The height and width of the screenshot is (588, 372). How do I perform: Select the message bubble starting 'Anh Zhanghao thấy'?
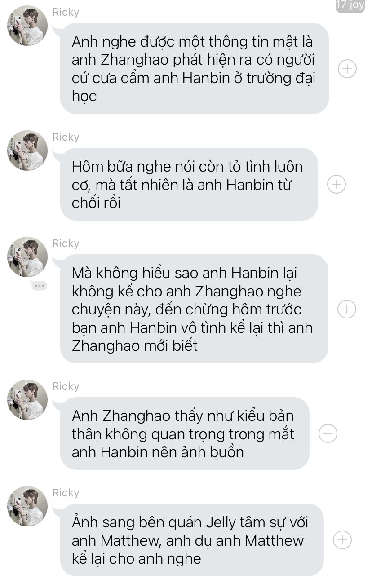[x=185, y=433]
